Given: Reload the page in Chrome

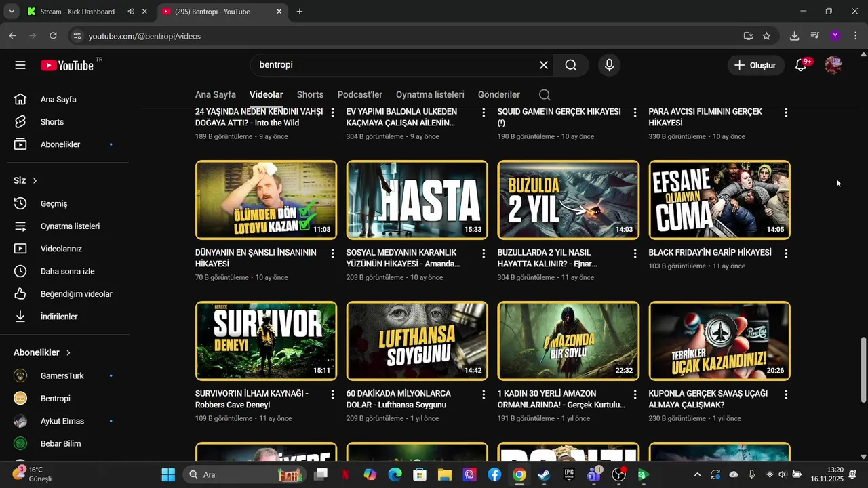Looking at the screenshot, I should coord(53,36).
